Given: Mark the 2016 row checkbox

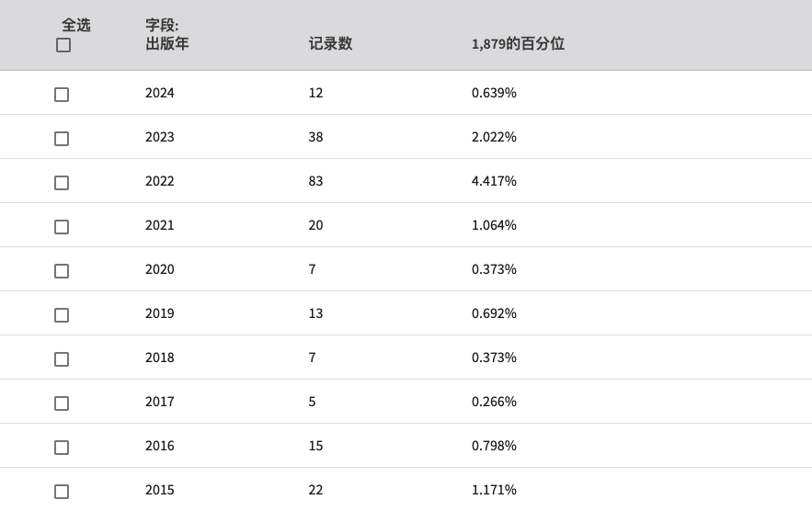Looking at the screenshot, I should 62,448.
